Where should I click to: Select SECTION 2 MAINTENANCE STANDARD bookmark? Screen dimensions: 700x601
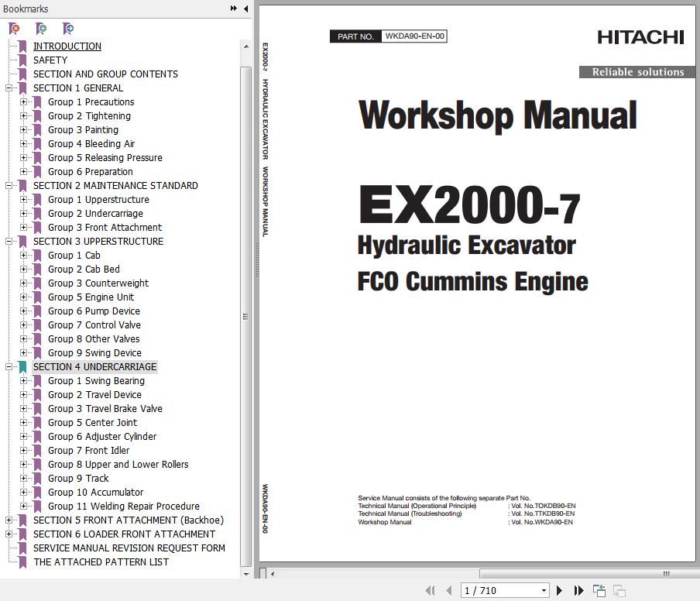tap(115, 186)
